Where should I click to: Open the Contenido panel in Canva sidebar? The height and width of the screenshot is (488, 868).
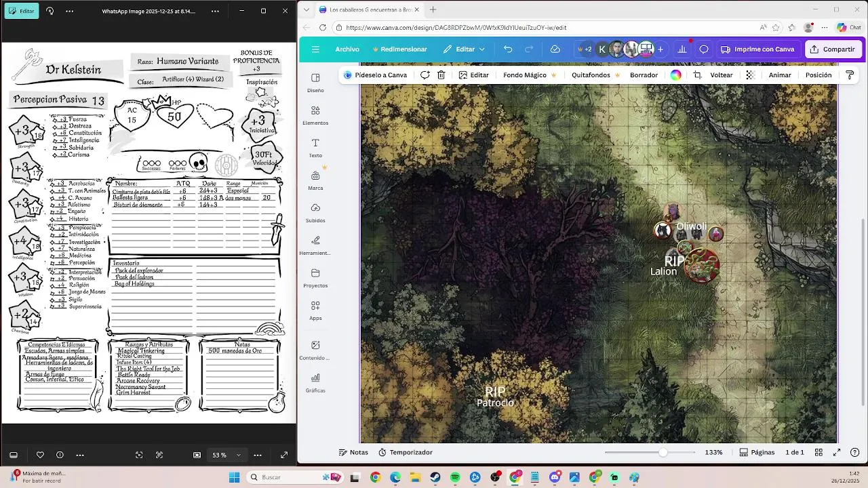click(315, 350)
